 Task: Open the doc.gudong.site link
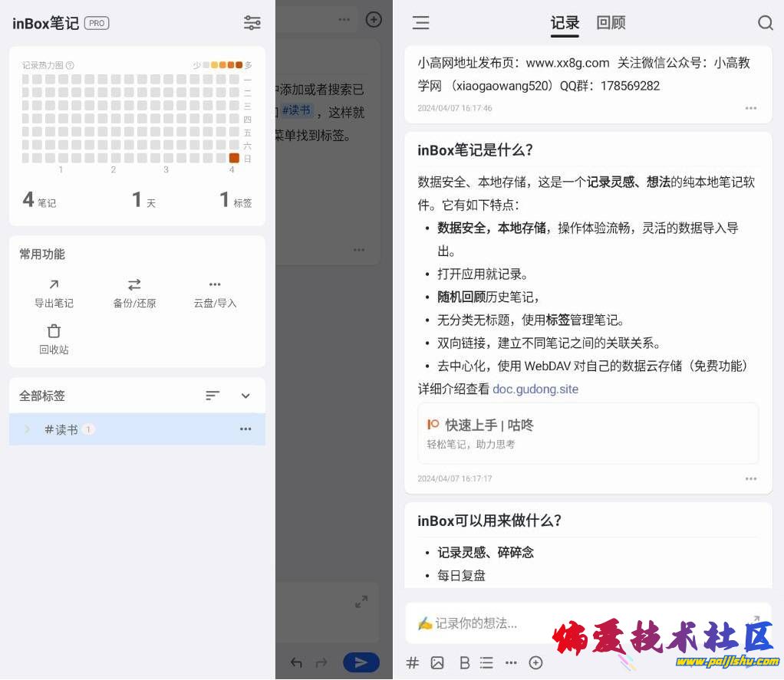point(535,389)
